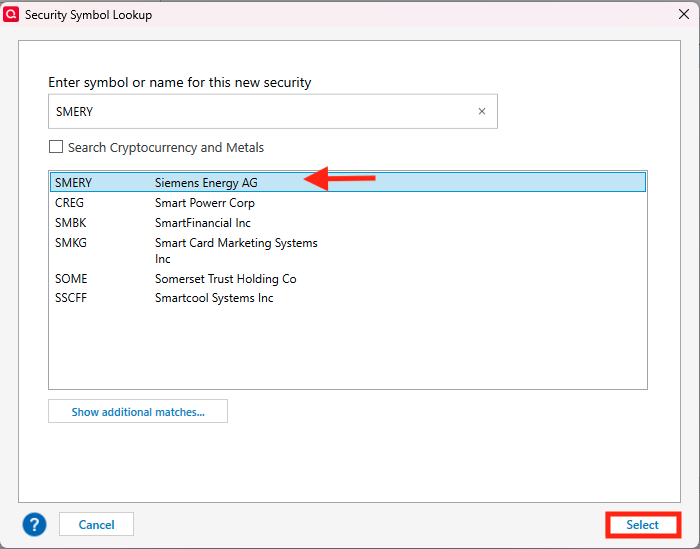The image size is (700, 549).
Task: Click Show additional matches button
Action: 138,411
